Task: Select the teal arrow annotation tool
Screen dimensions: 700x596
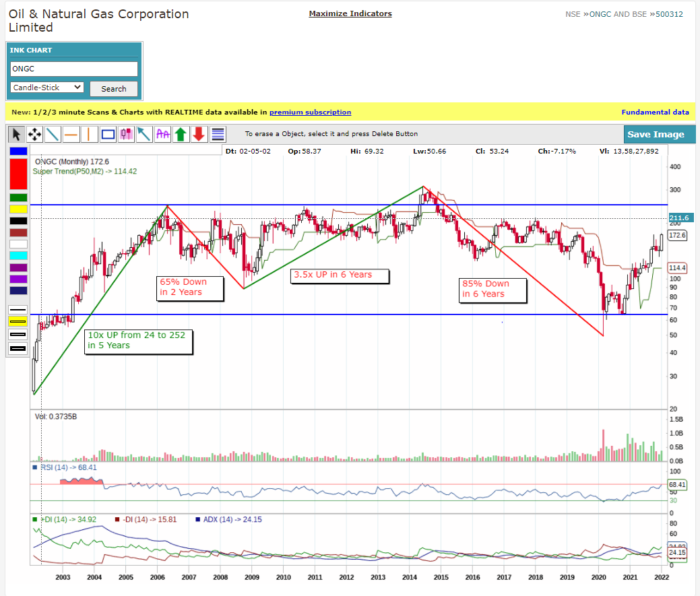Action: pyautogui.click(x=145, y=134)
